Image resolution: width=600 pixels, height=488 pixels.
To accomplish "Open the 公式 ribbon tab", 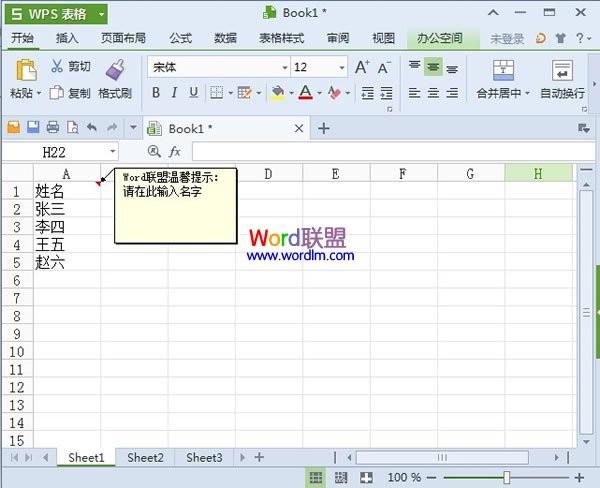I will click(181, 38).
